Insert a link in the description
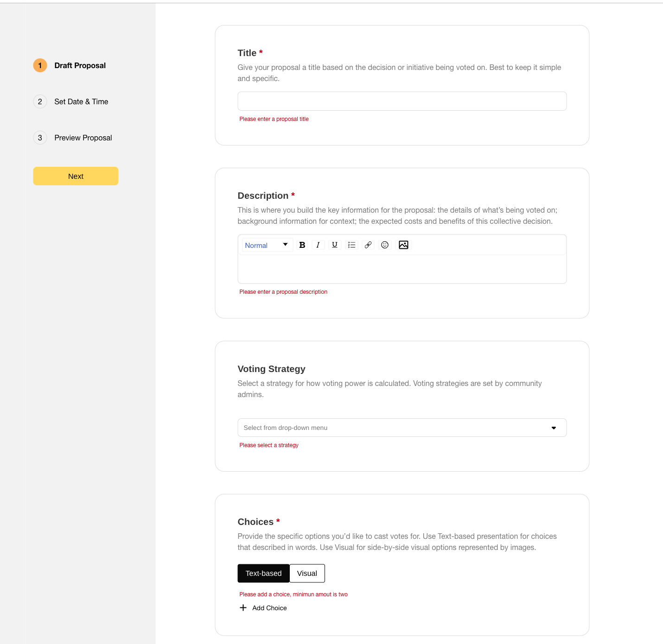 pos(368,245)
